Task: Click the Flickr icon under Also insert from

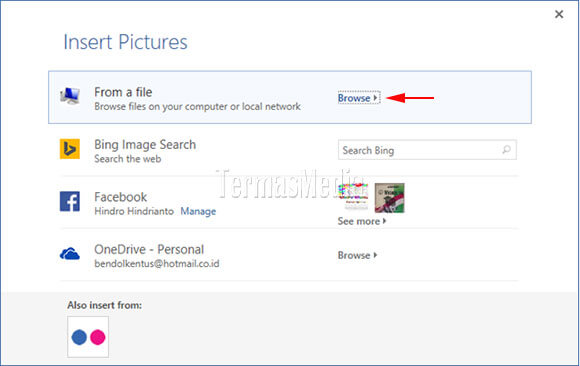Action: coord(88,337)
